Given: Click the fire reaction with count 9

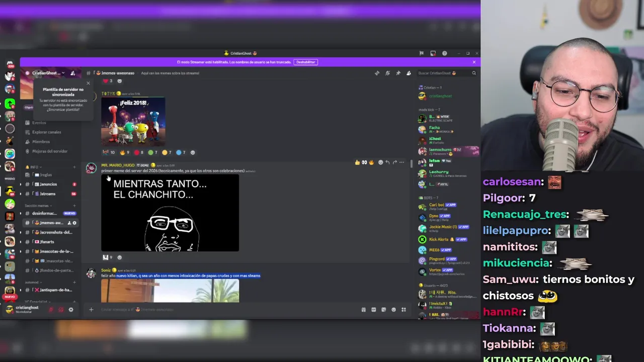Looking at the screenshot, I should pyautogui.click(x=124, y=152).
